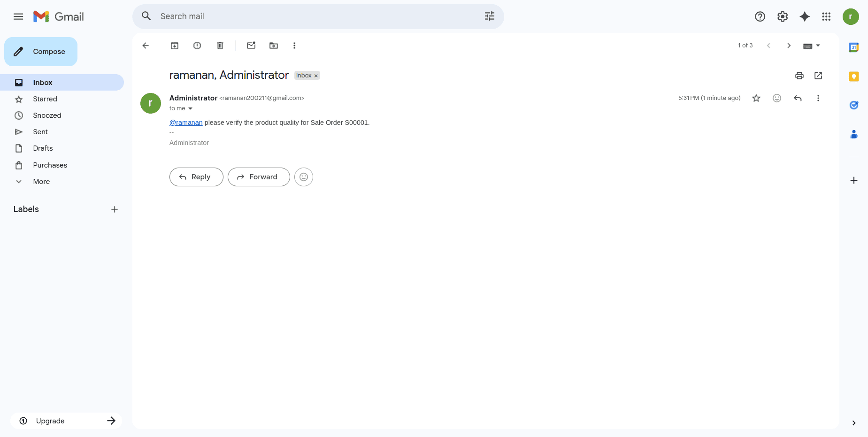Screen dimensions: 868x437
Task: Add an emoji reaction to the message
Action: pos(777,98)
